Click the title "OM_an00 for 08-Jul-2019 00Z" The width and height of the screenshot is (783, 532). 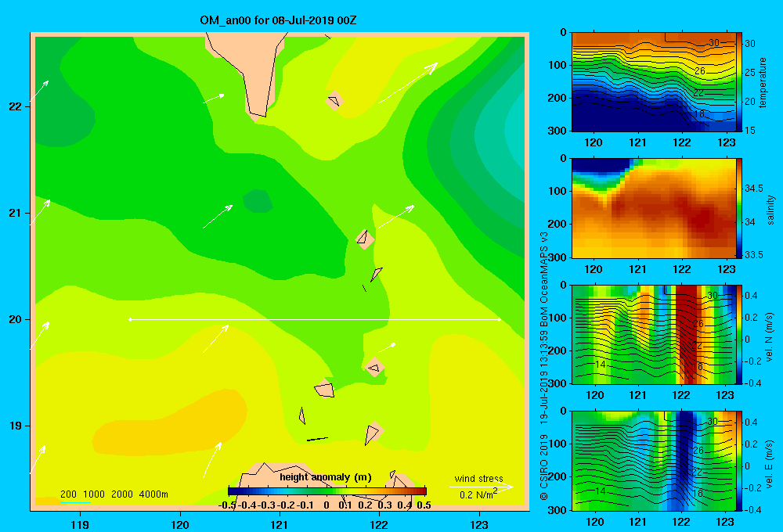278,20
